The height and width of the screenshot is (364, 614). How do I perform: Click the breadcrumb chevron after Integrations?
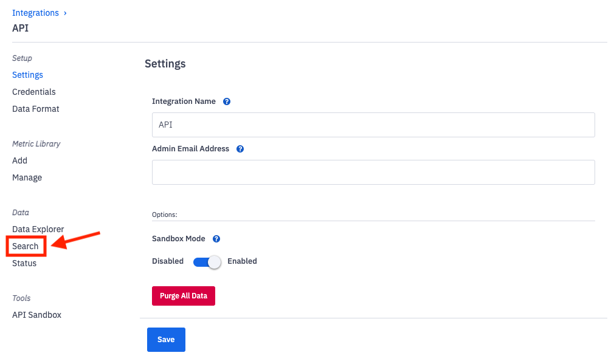[x=65, y=13]
